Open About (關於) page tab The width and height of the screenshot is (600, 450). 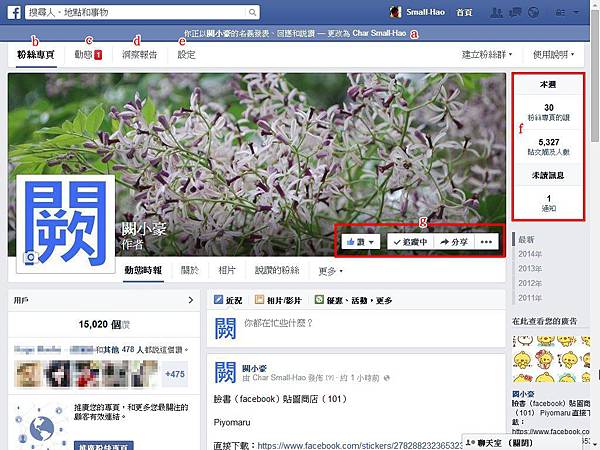tap(190, 271)
